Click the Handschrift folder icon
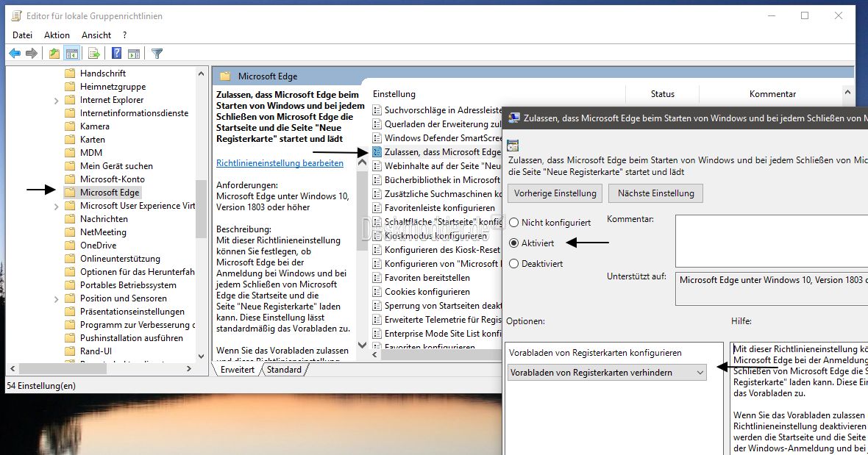This screenshot has width=868, height=455. (x=70, y=73)
